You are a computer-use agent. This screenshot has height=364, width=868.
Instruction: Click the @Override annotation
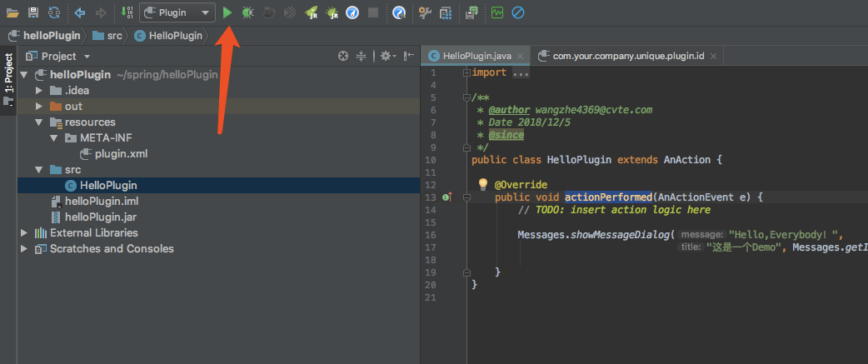pyautogui.click(x=521, y=185)
